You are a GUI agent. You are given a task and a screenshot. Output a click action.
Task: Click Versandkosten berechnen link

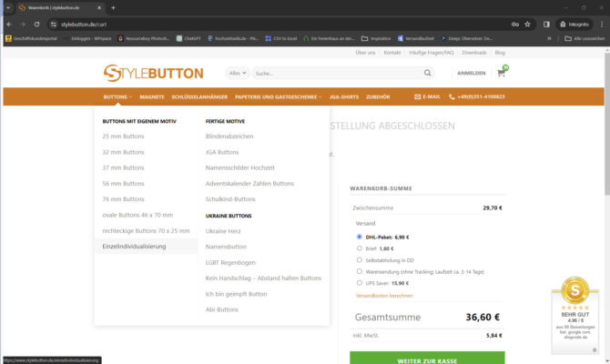[x=383, y=295]
